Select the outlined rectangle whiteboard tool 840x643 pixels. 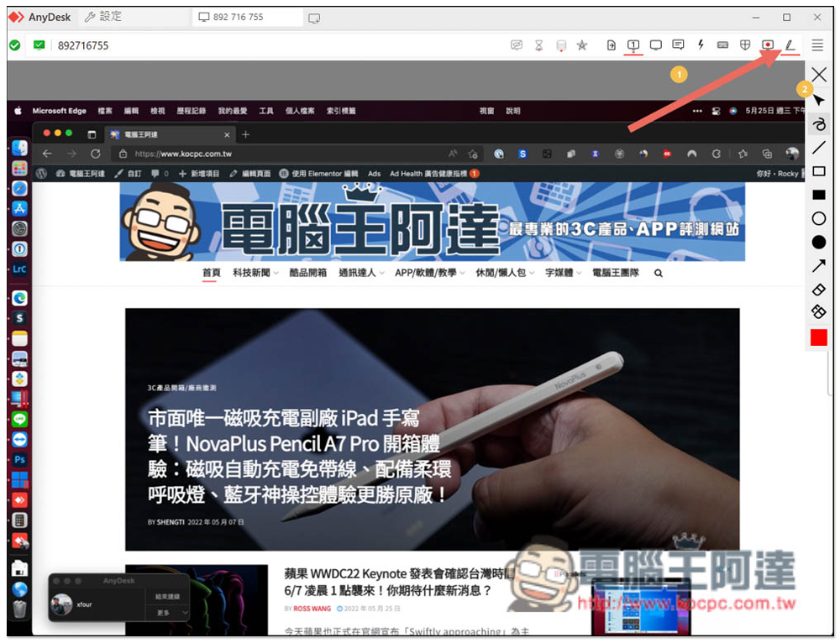pyautogui.click(x=819, y=171)
